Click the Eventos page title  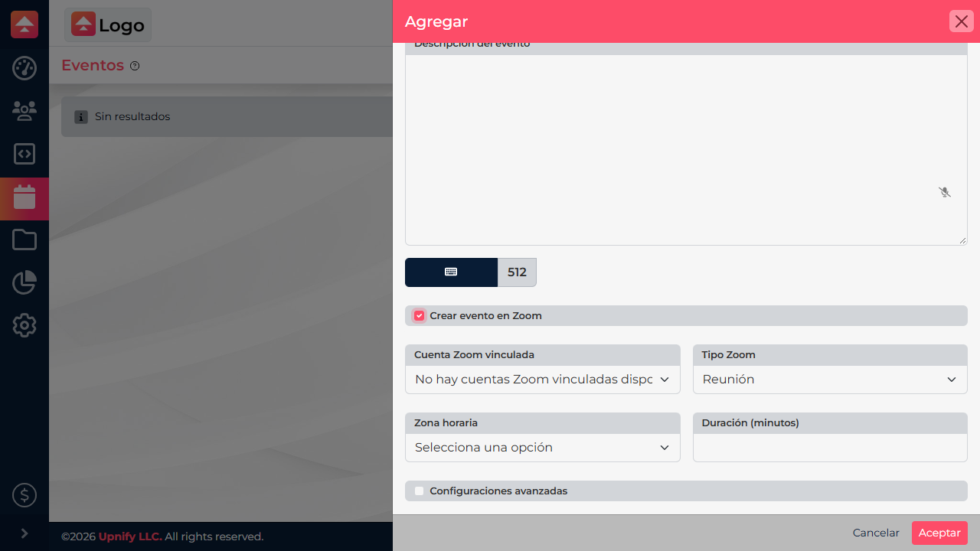(x=93, y=65)
